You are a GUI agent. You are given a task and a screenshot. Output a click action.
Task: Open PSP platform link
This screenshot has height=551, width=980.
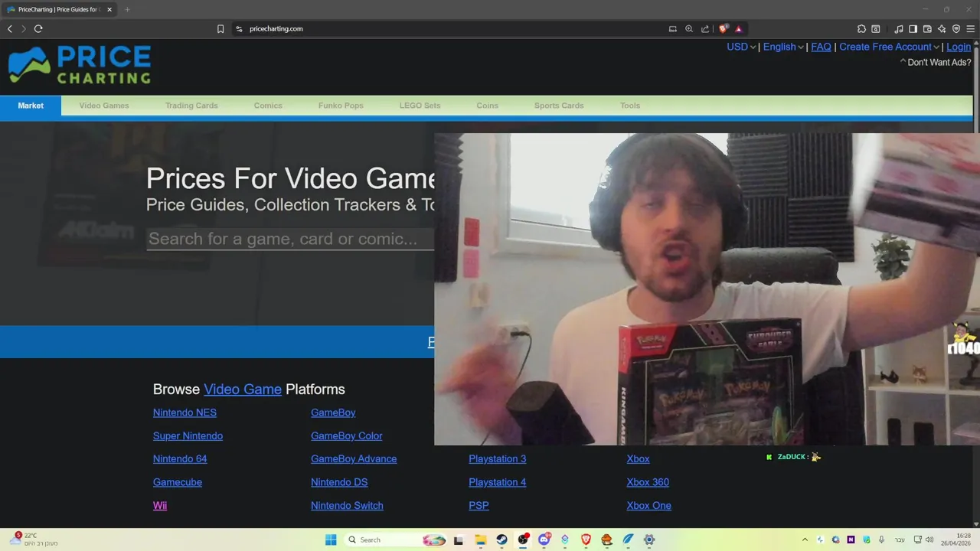(479, 506)
